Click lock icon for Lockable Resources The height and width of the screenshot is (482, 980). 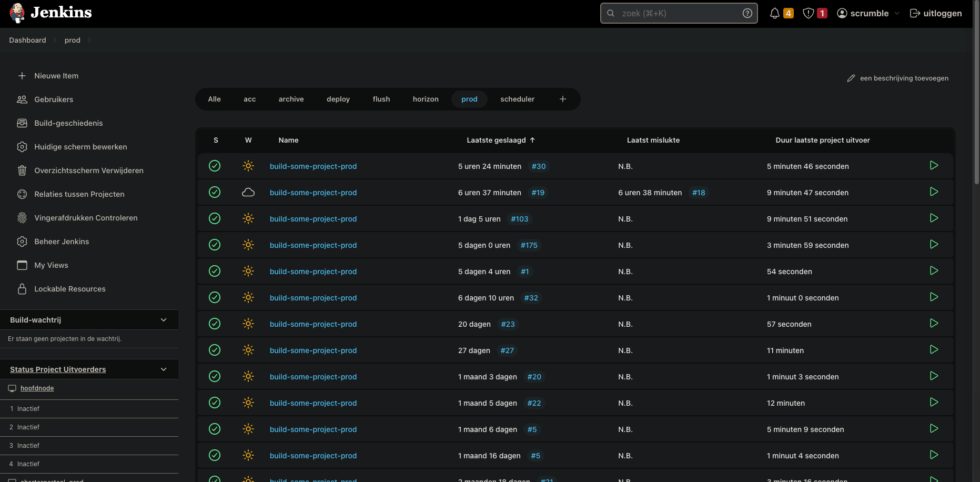tap(22, 289)
